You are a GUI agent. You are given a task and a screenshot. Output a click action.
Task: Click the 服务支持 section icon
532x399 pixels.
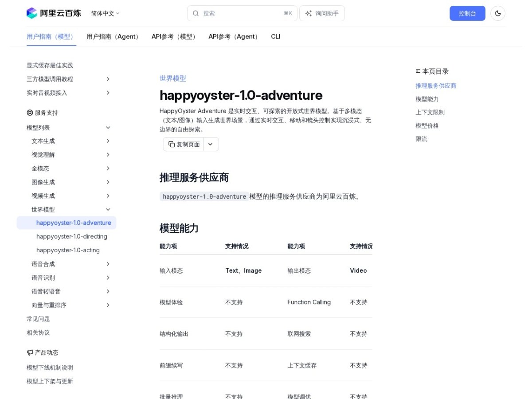point(30,113)
